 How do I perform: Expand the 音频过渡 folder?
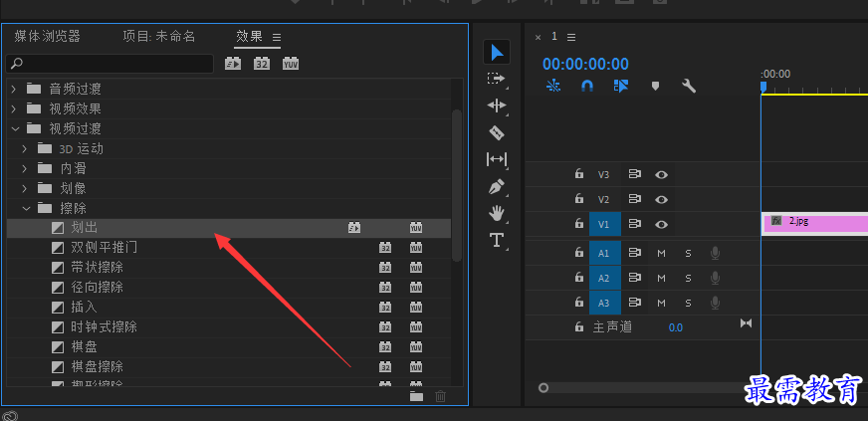click(x=14, y=89)
